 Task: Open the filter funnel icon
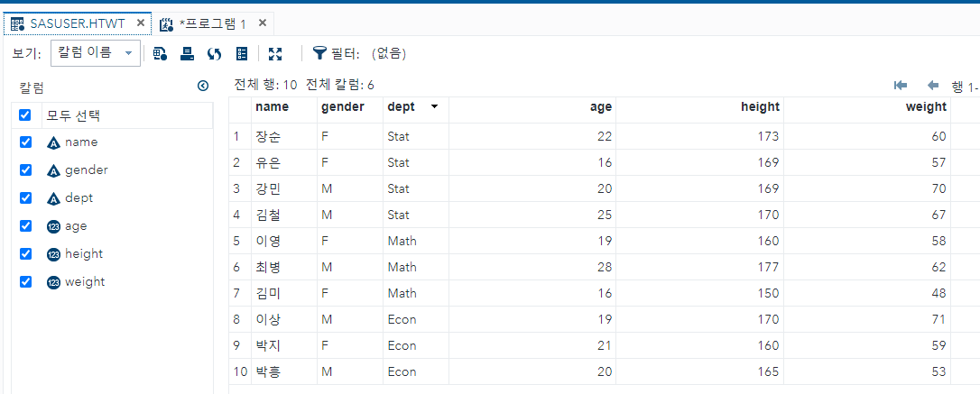(x=319, y=53)
